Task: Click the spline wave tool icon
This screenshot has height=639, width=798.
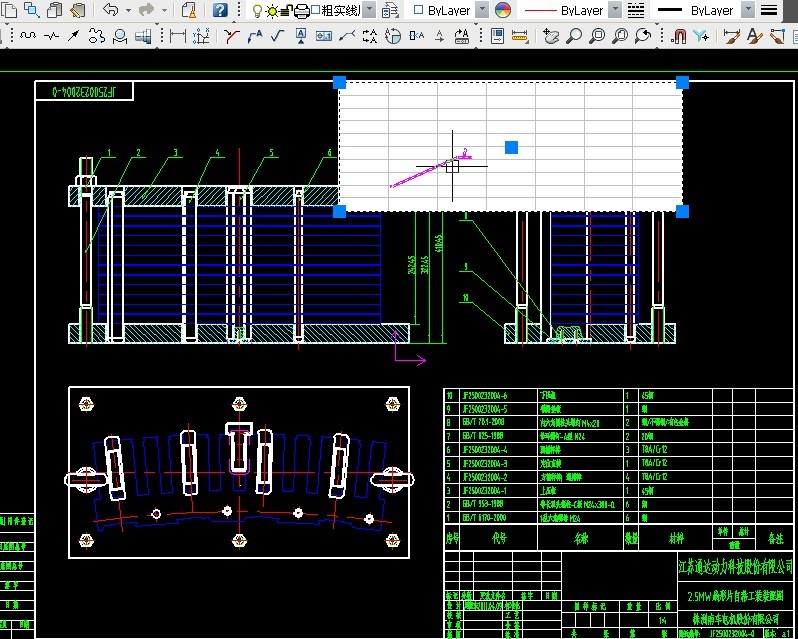Action: click(x=27, y=36)
